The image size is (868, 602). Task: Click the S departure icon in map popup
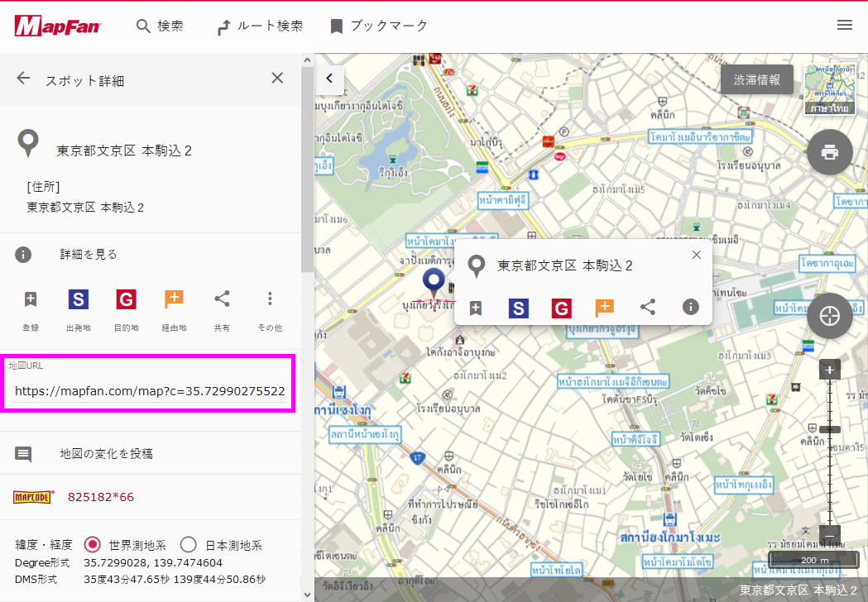coord(519,308)
